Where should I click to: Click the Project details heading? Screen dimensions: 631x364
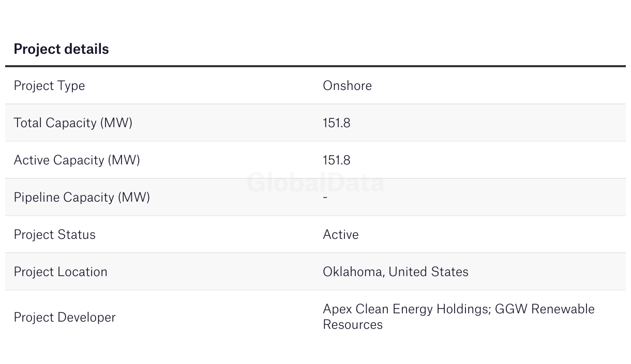(x=61, y=49)
